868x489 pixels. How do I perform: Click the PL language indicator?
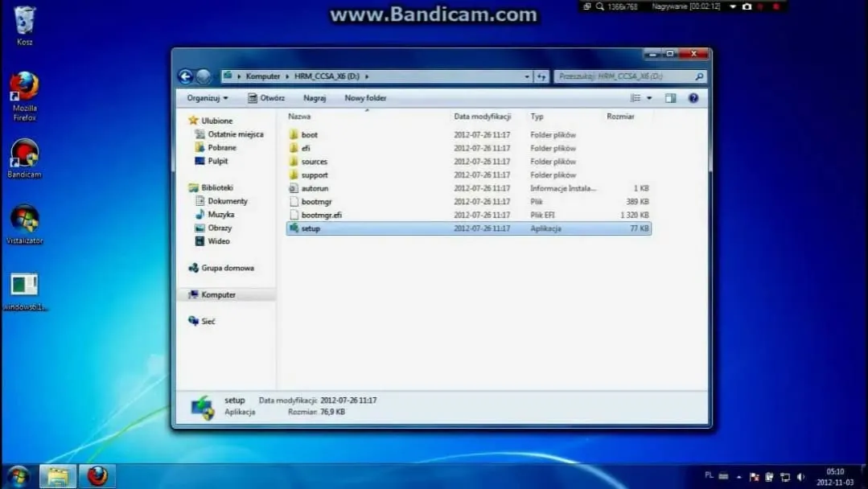point(709,475)
